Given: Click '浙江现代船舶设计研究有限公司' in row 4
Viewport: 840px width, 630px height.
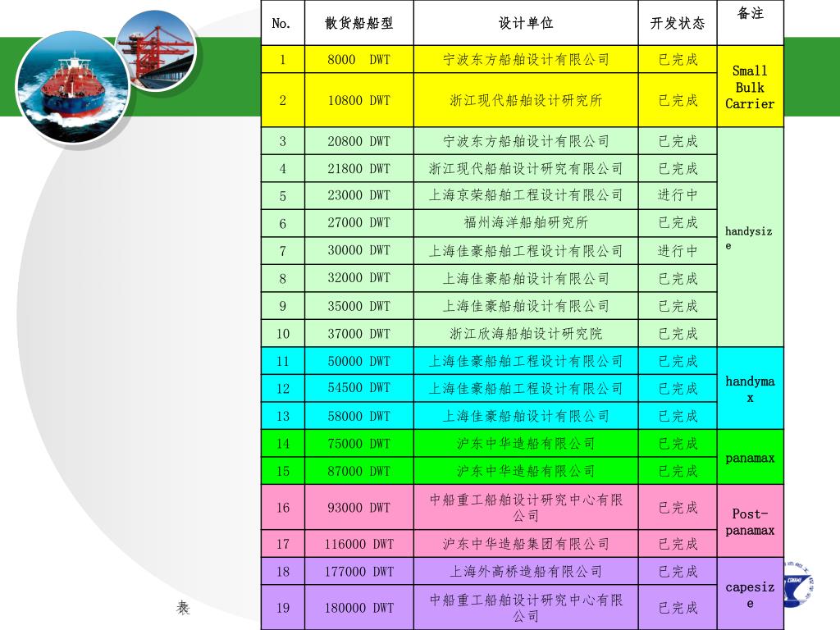Looking at the screenshot, I should click(x=526, y=169).
